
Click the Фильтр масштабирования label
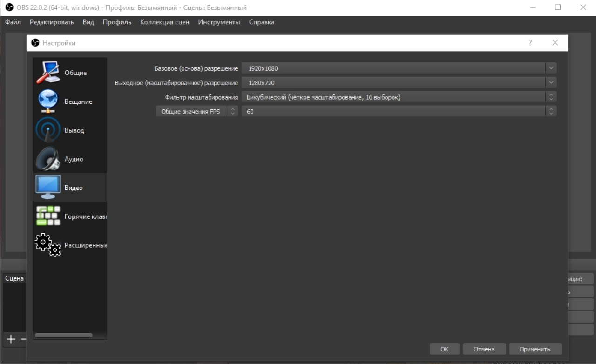click(202, 97)
